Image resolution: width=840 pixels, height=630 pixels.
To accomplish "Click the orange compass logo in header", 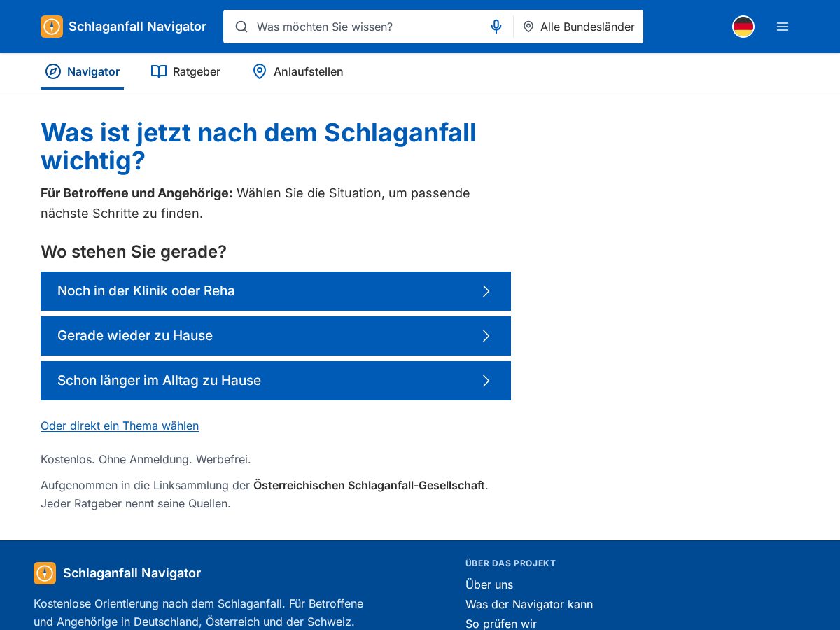I will 52,27.
